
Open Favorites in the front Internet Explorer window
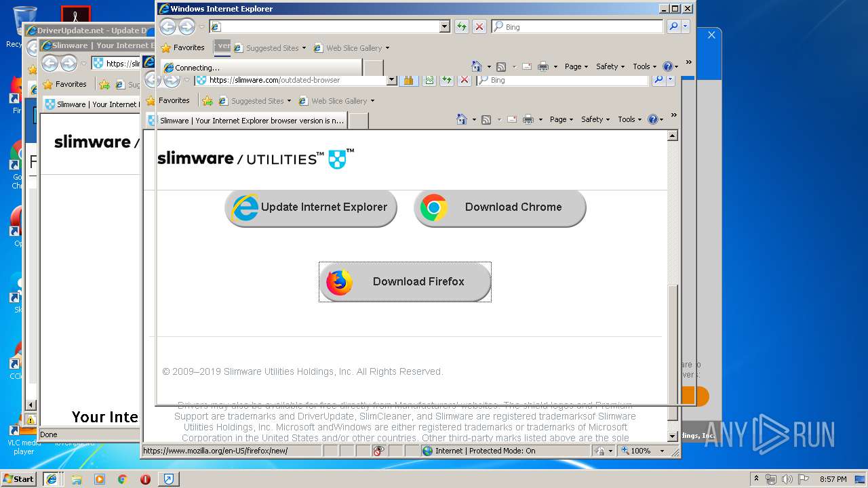pyautogui.click(x=182, y=47)
